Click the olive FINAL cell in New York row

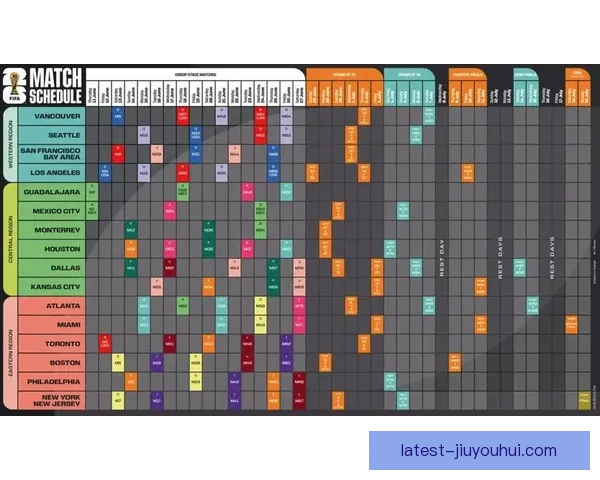(584, 401)
